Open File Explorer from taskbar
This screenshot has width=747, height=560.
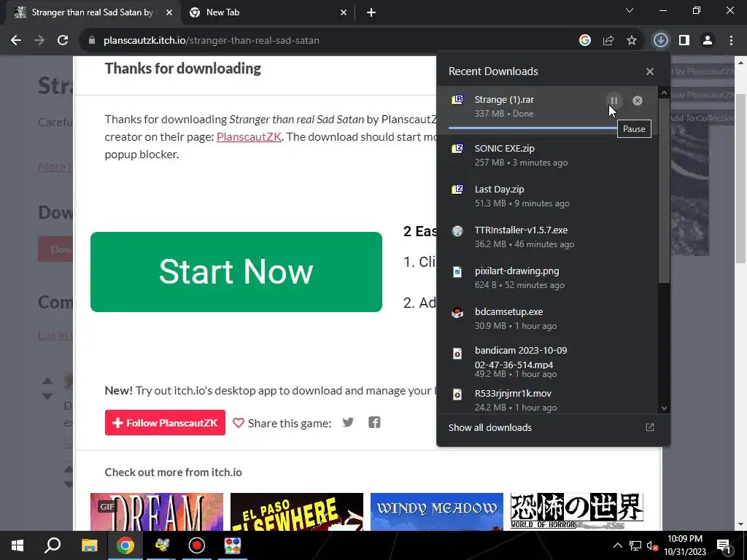click(89, 545)
